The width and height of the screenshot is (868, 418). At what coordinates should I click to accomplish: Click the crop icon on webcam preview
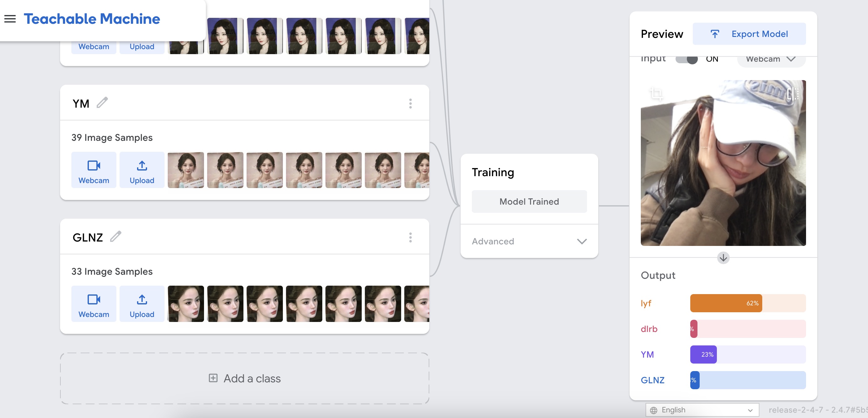pos(656,93)
